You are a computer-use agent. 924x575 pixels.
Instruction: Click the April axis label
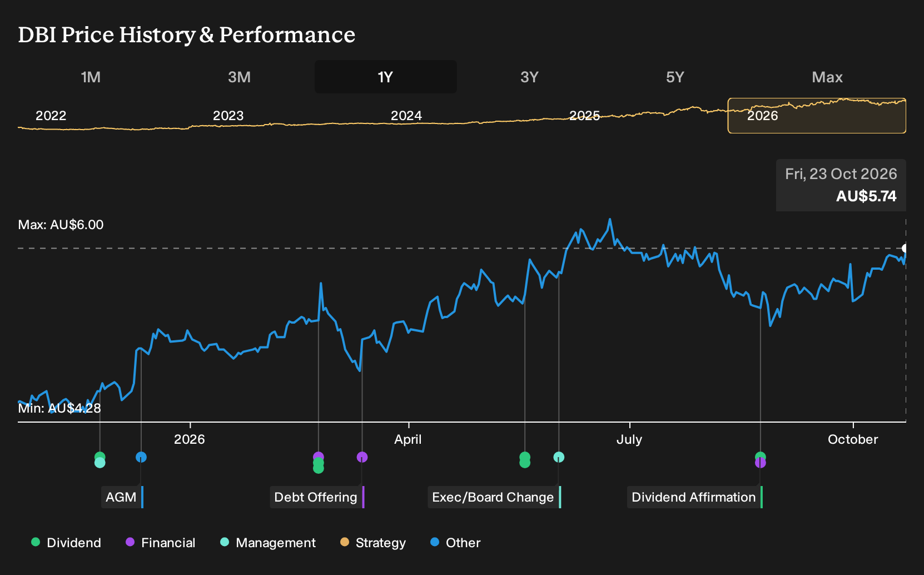tap(408, 439)
